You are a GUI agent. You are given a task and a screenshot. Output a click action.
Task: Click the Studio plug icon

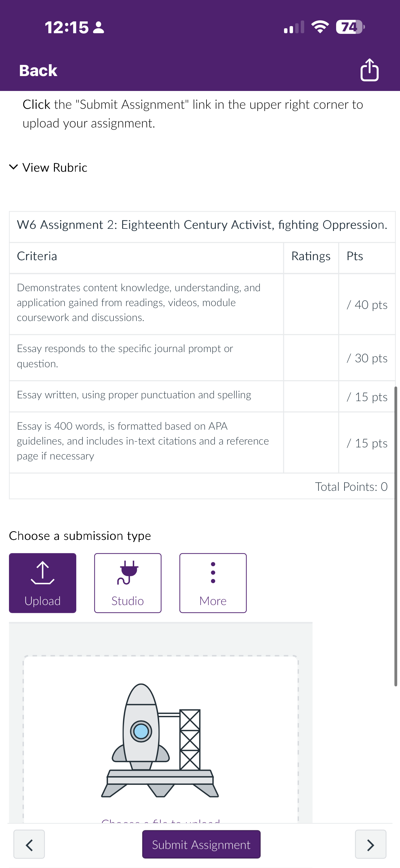click(128, 572)
